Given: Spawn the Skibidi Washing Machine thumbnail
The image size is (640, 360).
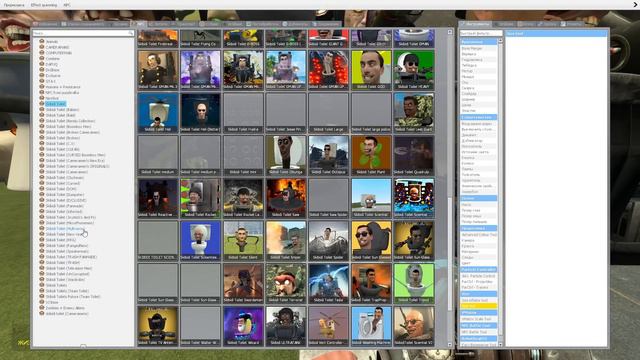Looking at the screenshot, I should tap(371, 326).
